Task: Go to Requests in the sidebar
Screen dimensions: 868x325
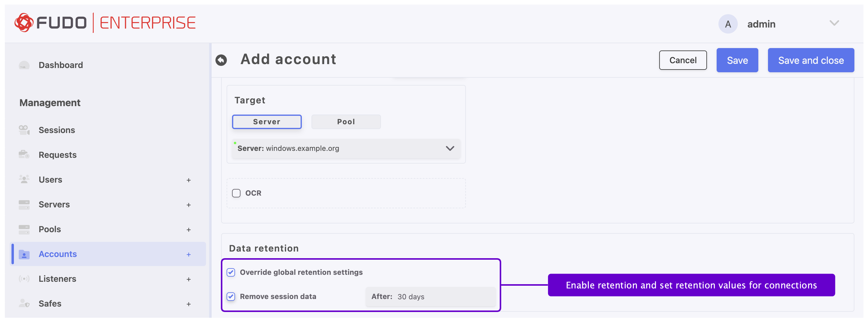Action: pos(58,155)
